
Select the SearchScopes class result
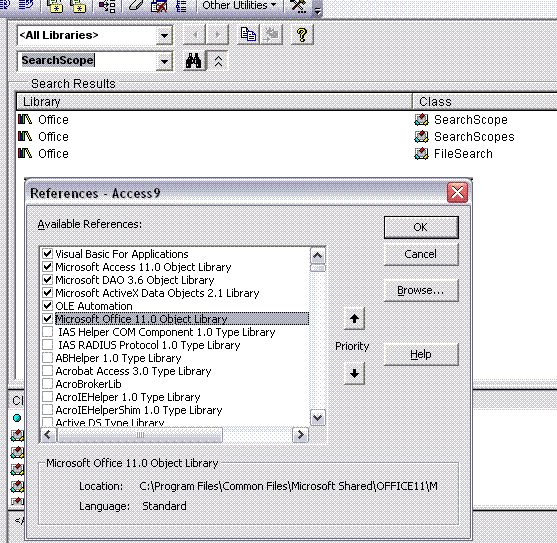pos(474,137)
